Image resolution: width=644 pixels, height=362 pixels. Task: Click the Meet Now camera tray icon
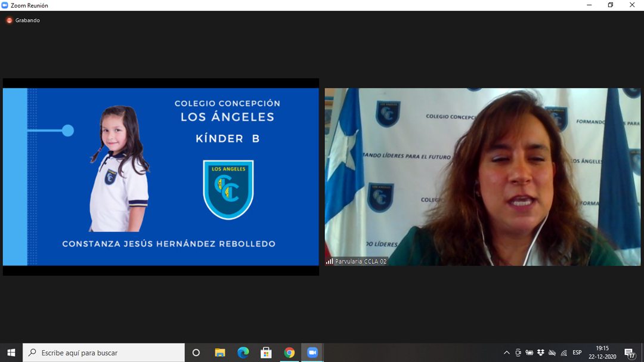click(x=518, y=352)
